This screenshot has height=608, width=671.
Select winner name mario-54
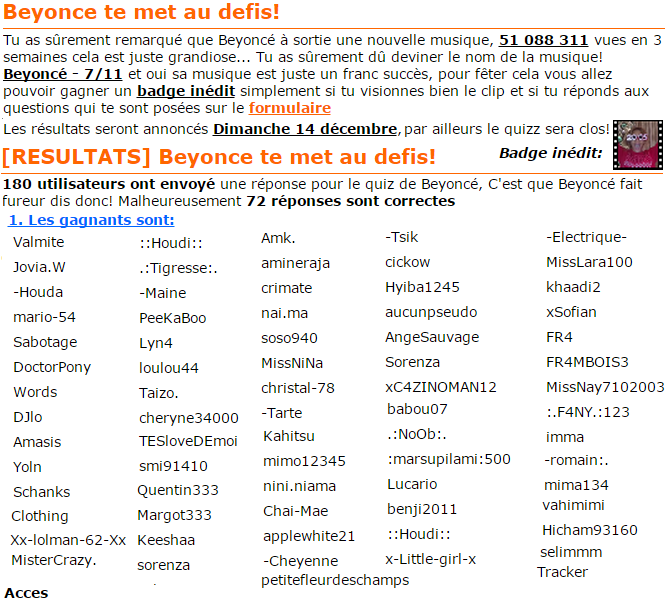coord(45,317)
